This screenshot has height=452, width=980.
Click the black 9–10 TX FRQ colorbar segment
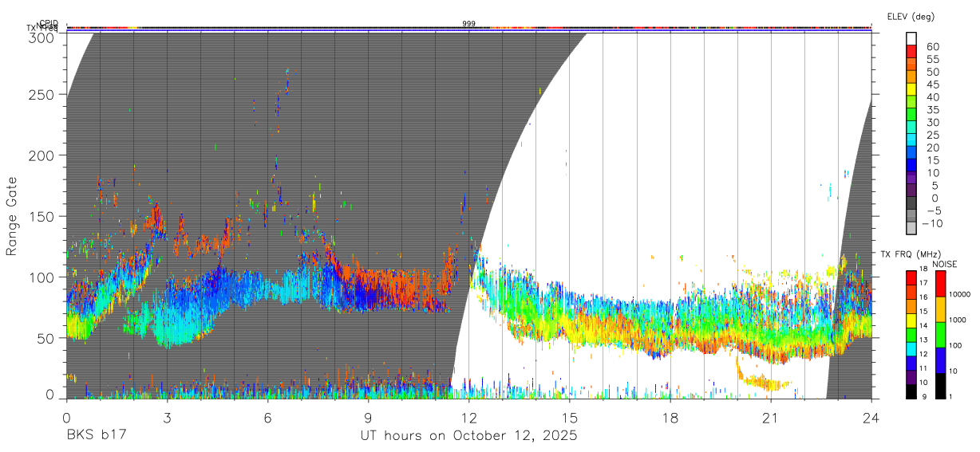(911, 391)
